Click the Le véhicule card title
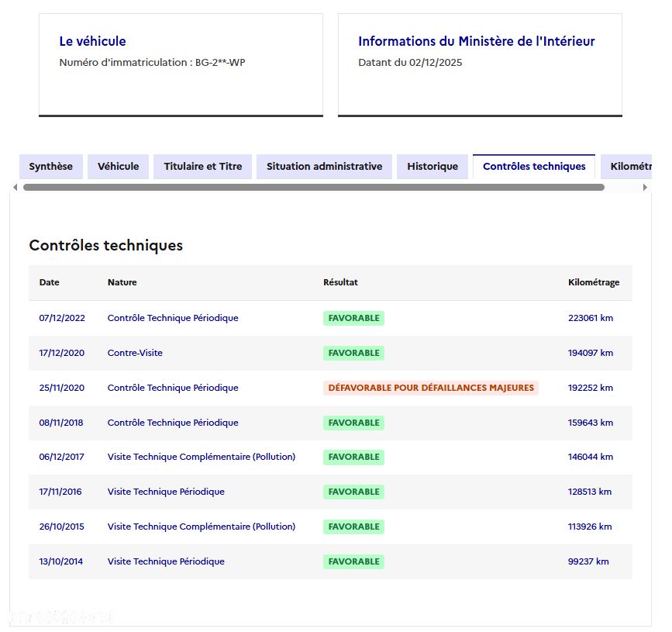 point(92,41)
